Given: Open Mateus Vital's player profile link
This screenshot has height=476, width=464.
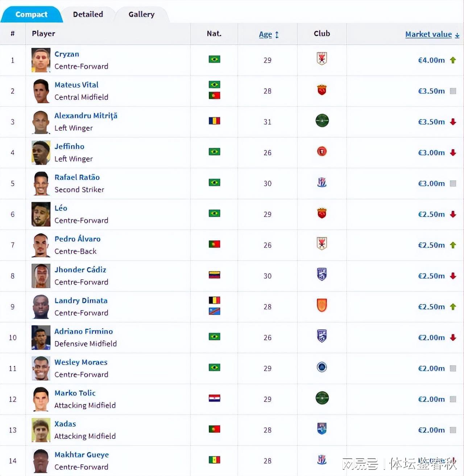Looking at the screenshot, I should [x=76, y=85].
